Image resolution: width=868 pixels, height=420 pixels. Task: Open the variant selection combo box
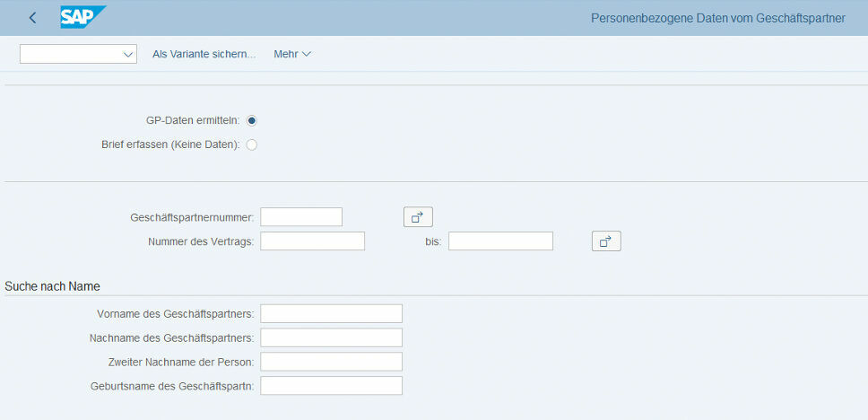click(78, 54)
